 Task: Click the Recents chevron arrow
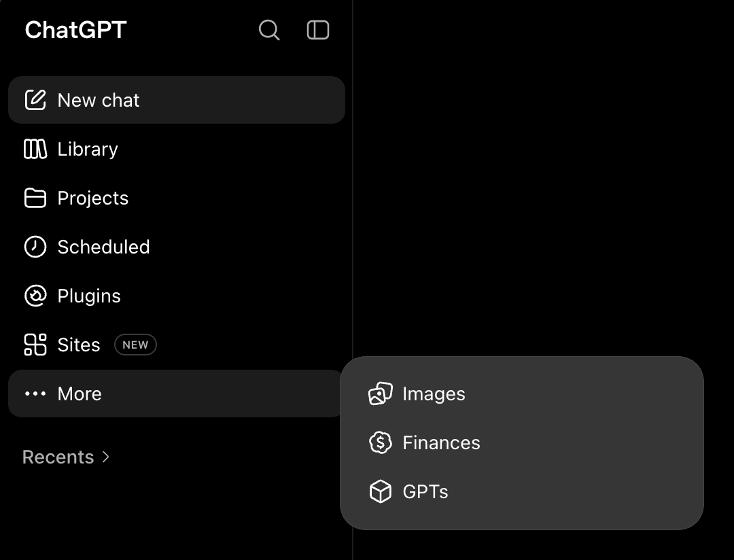pyautogui.click(x=106, y=457)
